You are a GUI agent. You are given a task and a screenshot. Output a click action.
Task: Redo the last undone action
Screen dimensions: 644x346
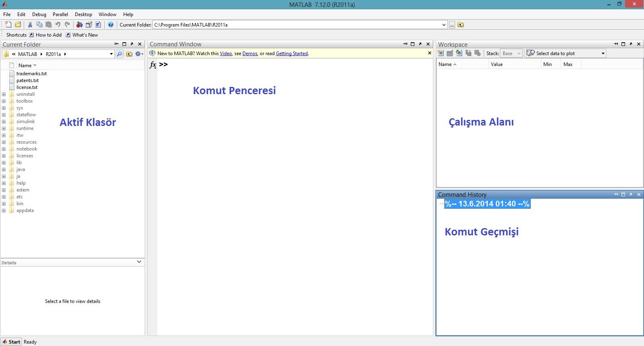[67, 25]
